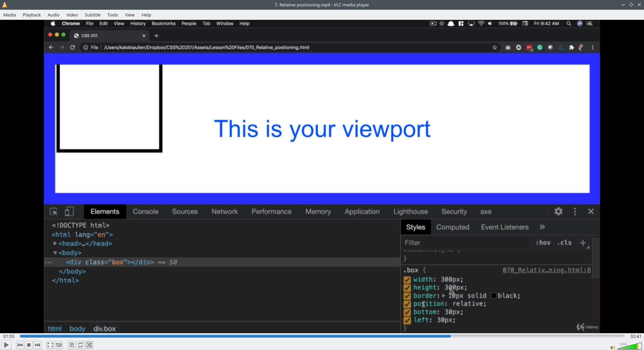Skip to next media in VLC
The image size is (644, 350).
38,345
